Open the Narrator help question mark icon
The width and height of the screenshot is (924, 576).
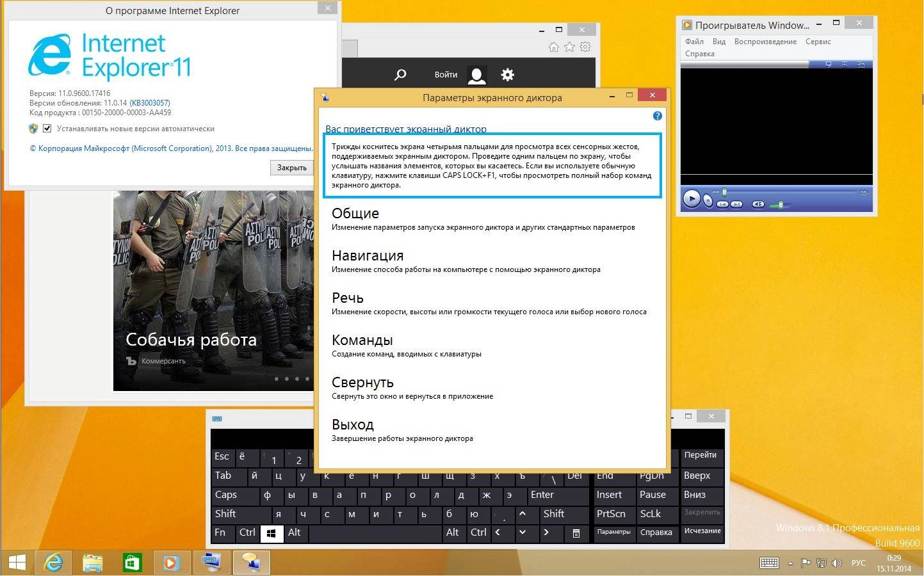(x=657, y=116)
